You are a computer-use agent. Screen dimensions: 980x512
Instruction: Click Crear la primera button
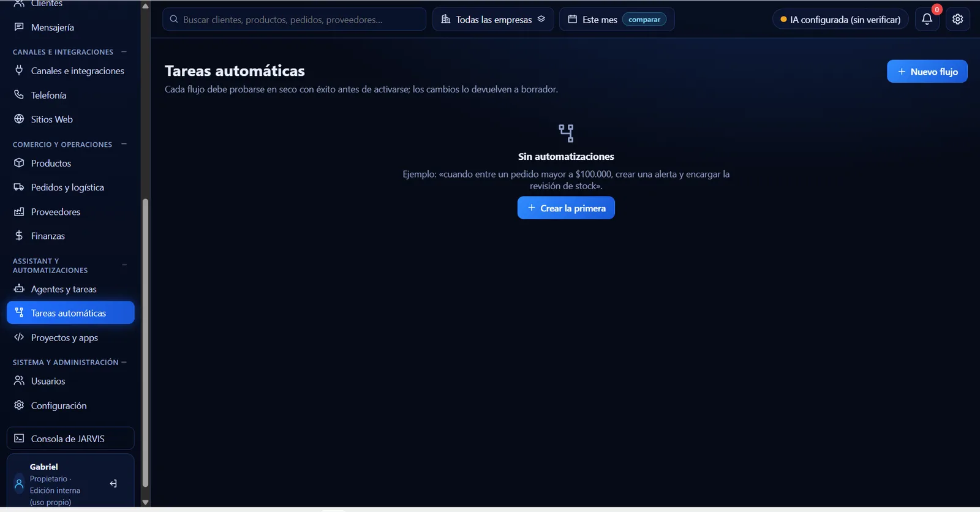pos(566,208)
